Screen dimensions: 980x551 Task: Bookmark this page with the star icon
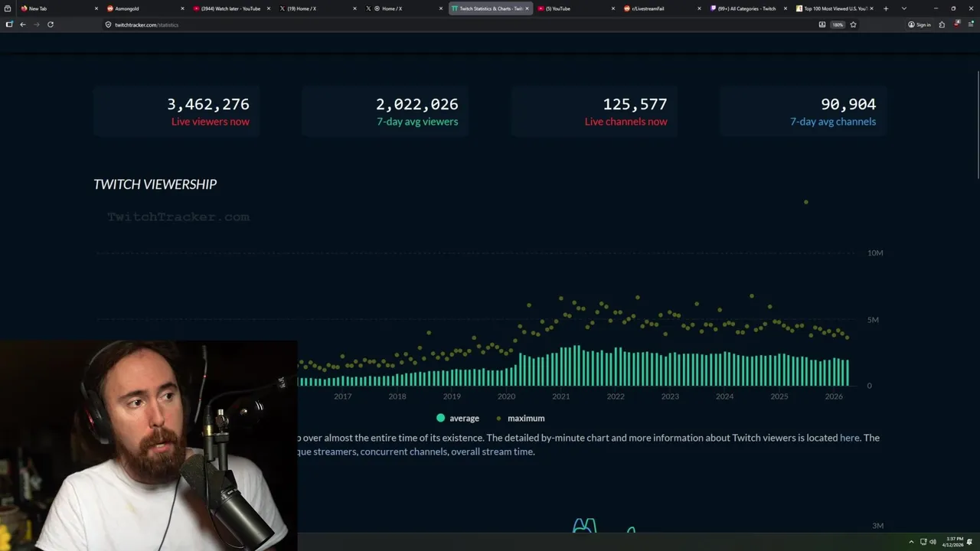point(853,24)
